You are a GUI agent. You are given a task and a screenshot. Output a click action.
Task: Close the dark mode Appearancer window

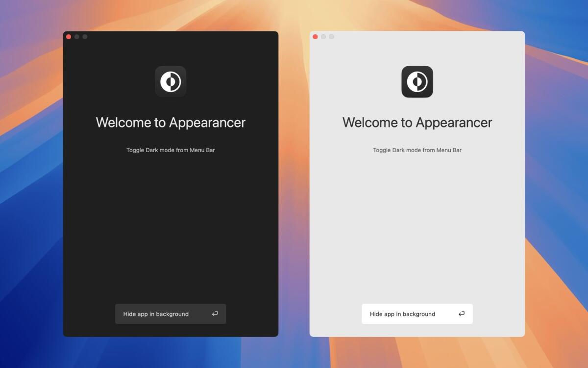[69, 36]
